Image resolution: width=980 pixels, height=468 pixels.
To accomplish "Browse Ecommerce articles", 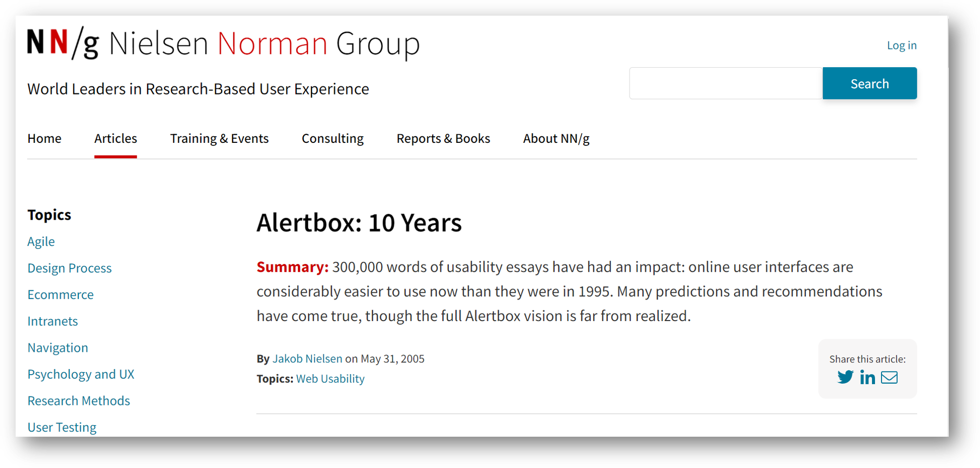I will point(61,294).
